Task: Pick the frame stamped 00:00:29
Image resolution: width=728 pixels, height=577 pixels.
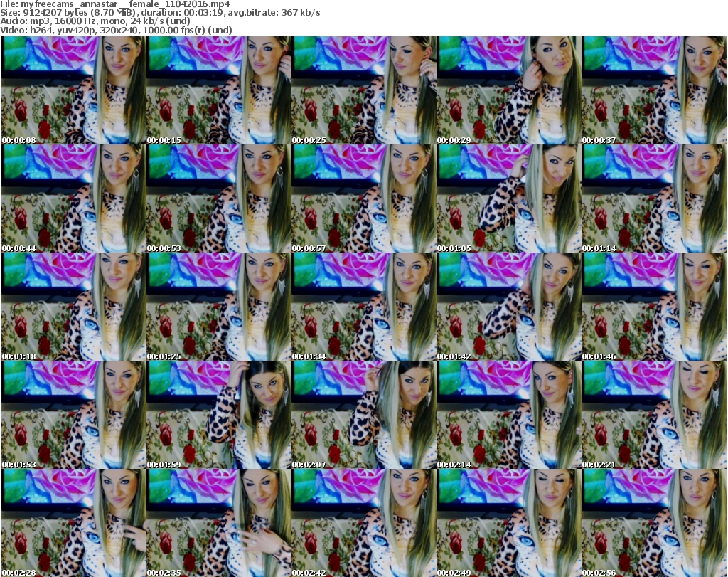Action: [509, 90]
